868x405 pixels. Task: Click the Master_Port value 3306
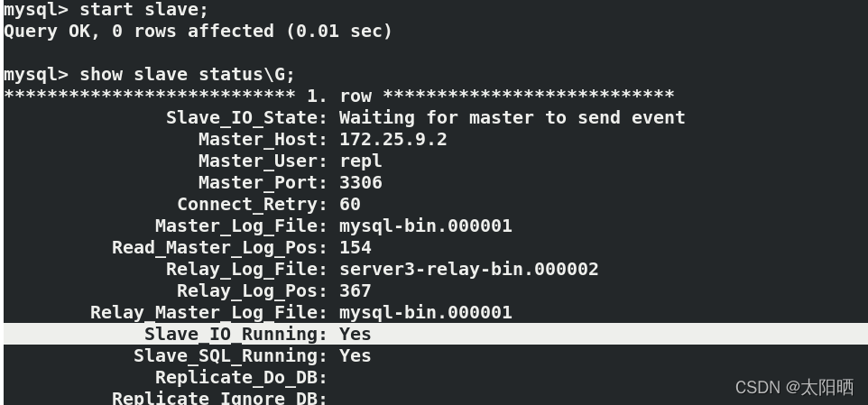pyautogui.click(x=360, y=182)
